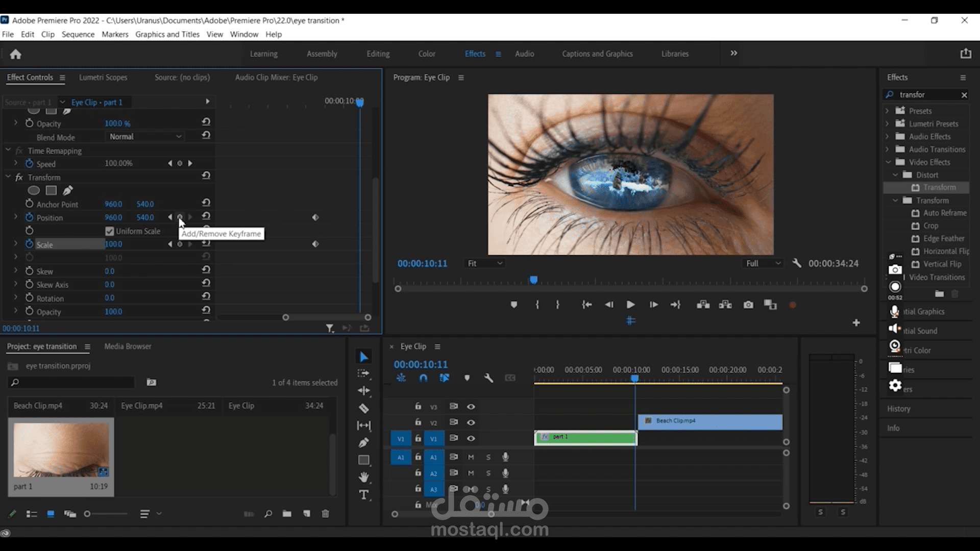Go to In point button

[x=587, y=305]
